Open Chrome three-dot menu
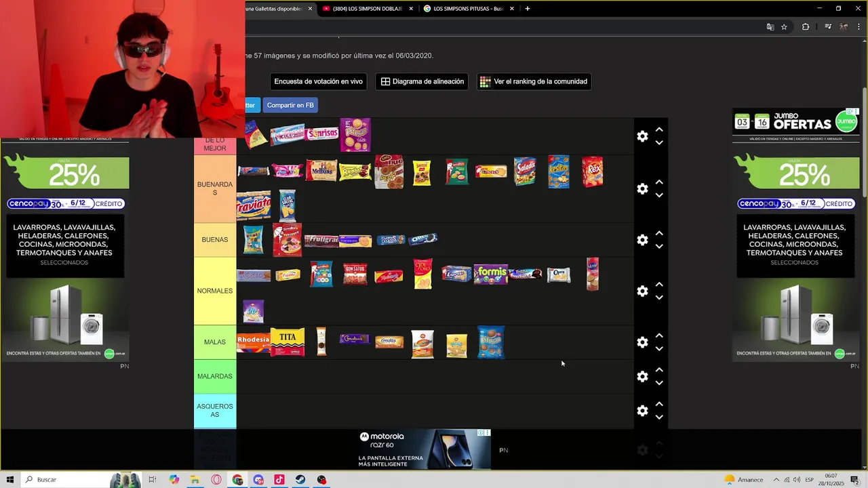The height and width of the screenshot is (488, 868). tap(859, 27)
